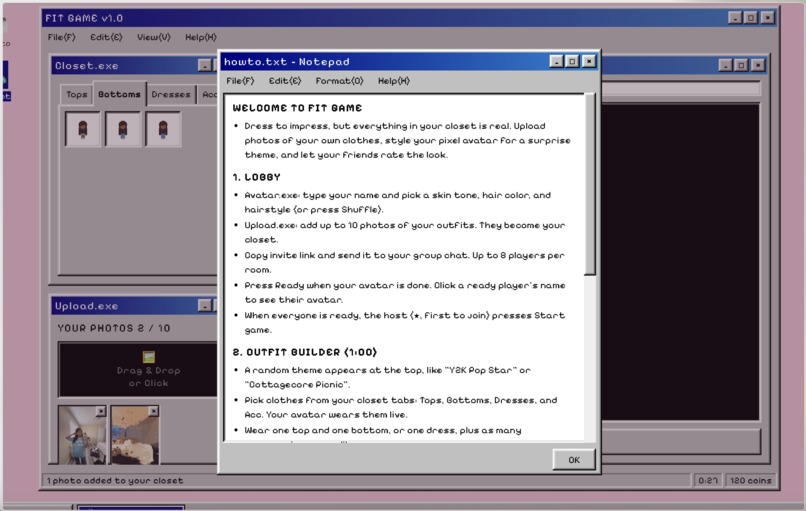Click the Notepad vertical scrollbar thumb
Screen dimensions: 806x511
coord(590,184)
